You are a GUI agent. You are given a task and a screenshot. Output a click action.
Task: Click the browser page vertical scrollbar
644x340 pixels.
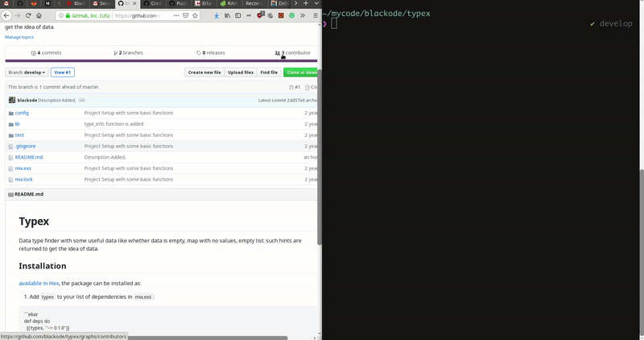click(319, 156)
